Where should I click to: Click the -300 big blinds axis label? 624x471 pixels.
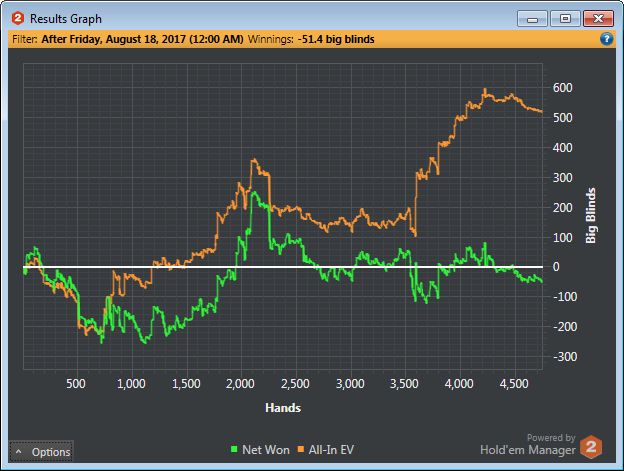pos(565,356)
